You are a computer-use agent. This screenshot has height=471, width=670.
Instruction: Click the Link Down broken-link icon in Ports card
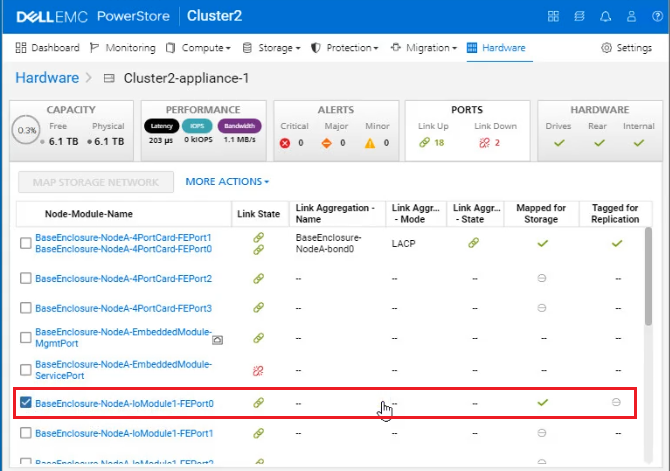[484, 143]
